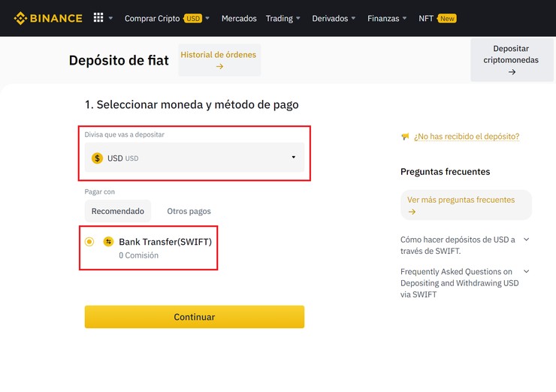556x392 pixels.
Task: Select Bank Transfer(SWIFT) radio button
Action: [89, 242]
